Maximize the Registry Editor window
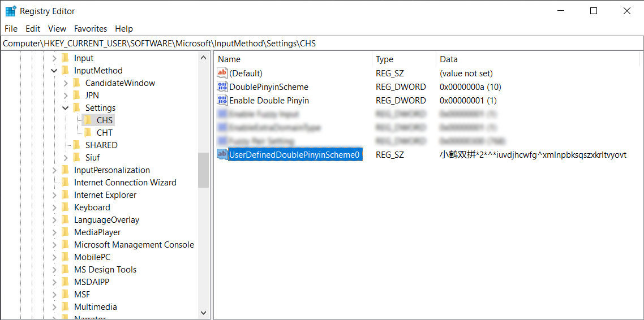 point(594,11)
